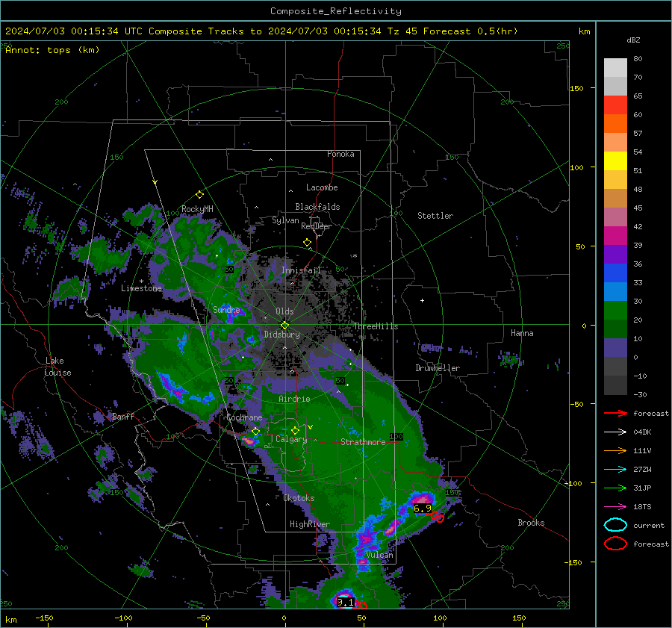
Task: Click the white 04DK arrow icon
Action: point(615,432)
